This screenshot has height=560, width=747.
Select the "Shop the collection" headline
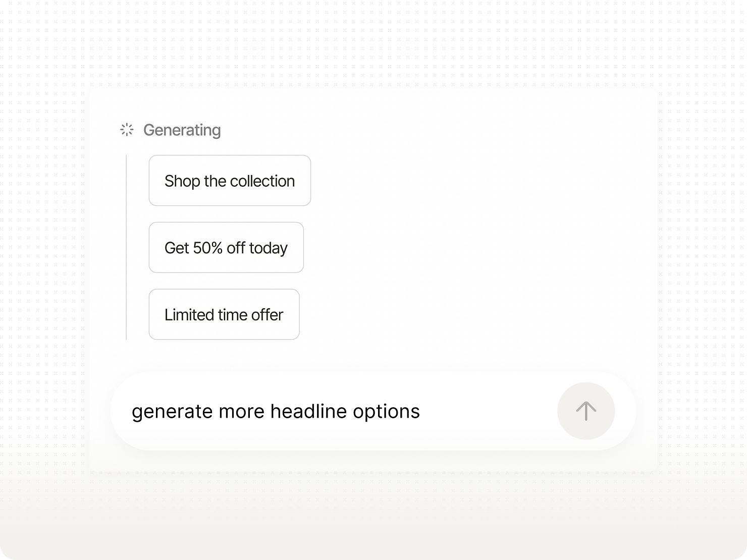point(230,181)
